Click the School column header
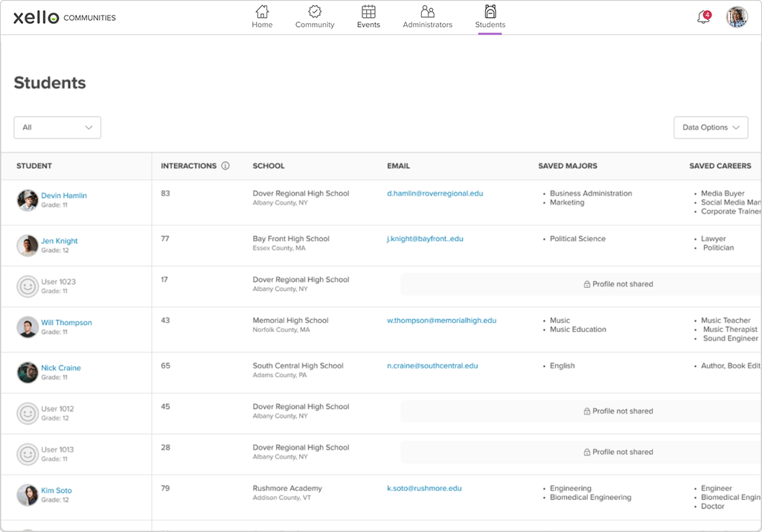Viewport: 762px width, 532px height. [269, 166]
